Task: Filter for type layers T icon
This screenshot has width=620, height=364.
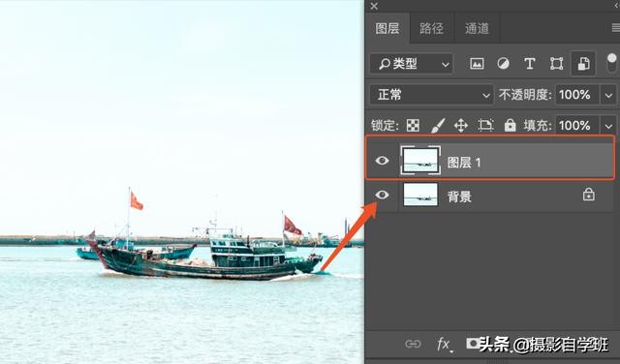Action: pos(530,64)
